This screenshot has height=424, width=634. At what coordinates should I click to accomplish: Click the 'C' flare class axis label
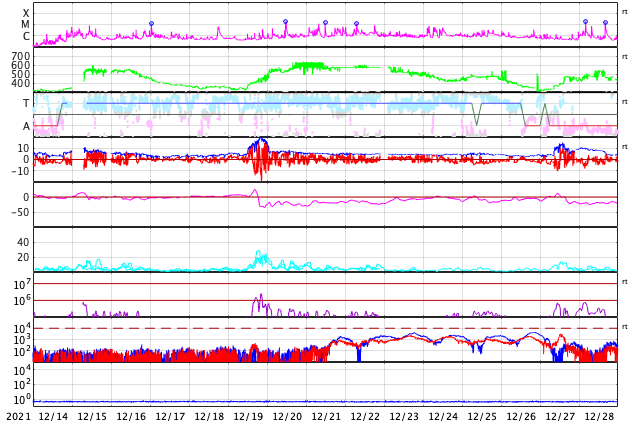(x=26, y=36)
